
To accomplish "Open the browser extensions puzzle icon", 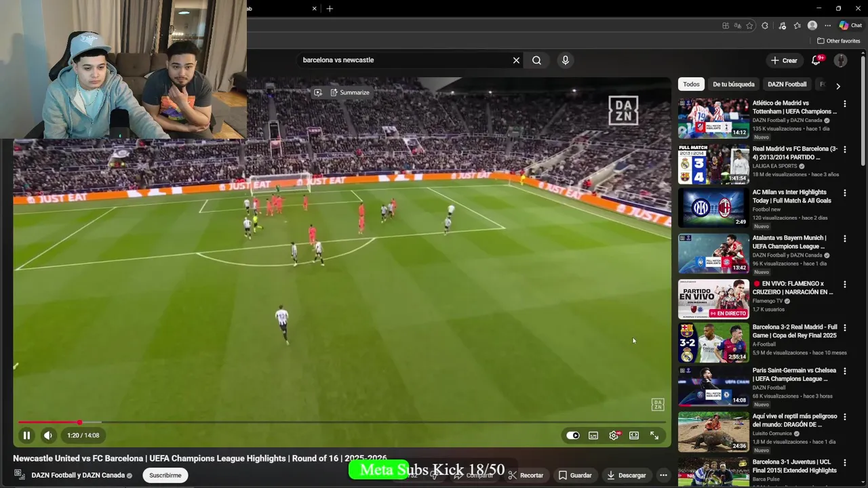I will click(765, 26).
